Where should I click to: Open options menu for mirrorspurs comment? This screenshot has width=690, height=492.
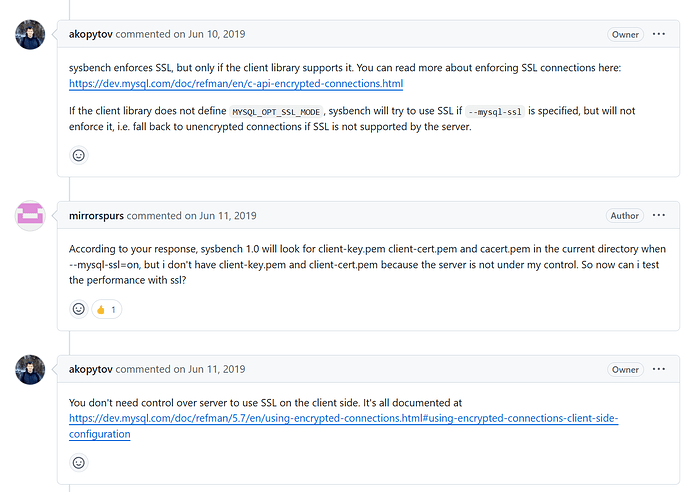click(x=659, y=215)
